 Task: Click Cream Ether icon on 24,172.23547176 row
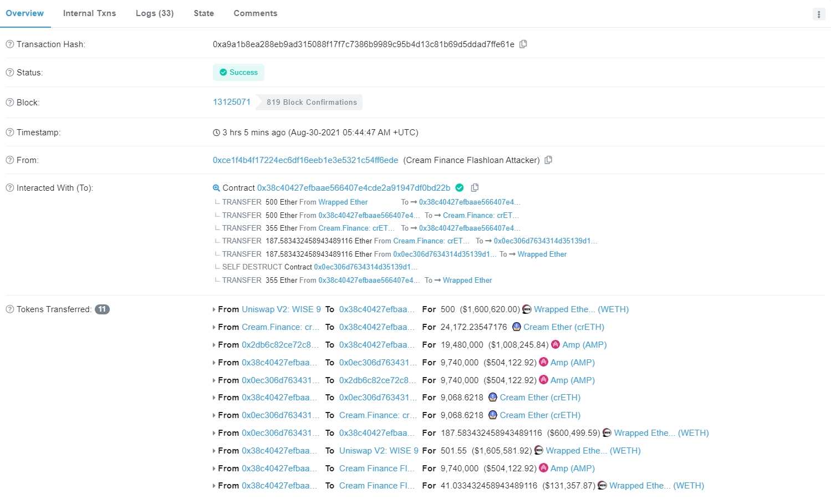[516, 327]
